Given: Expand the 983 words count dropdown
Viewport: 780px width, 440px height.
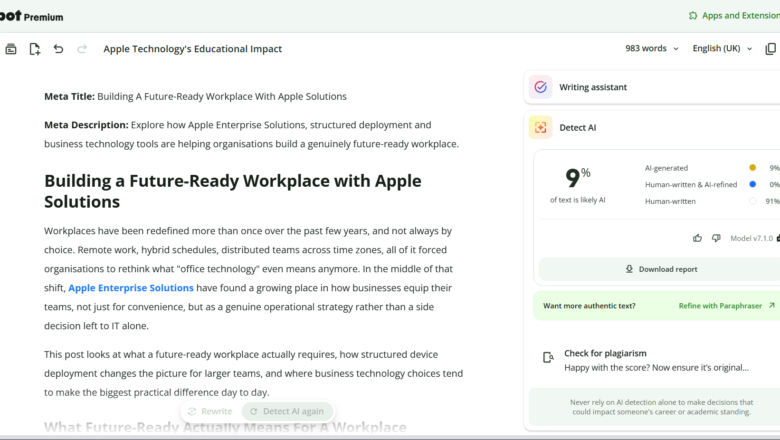Looking at the screenshot, I should coord(652,49).
